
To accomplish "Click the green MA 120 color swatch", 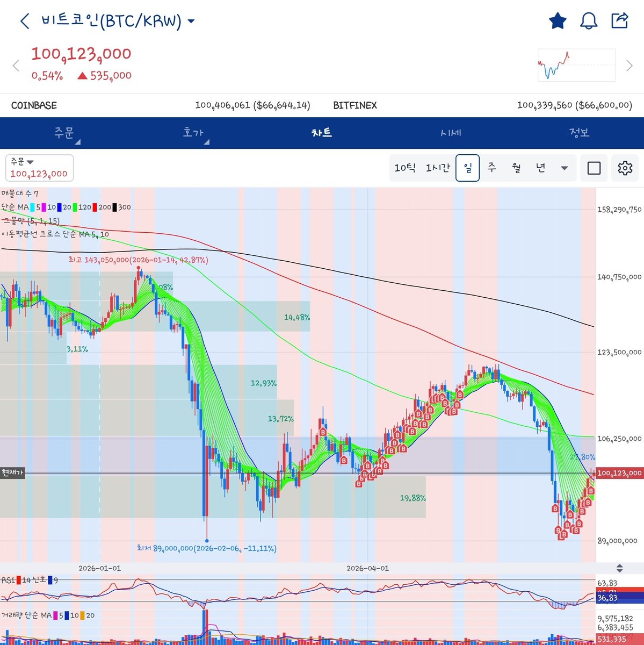I will (75, 207).
